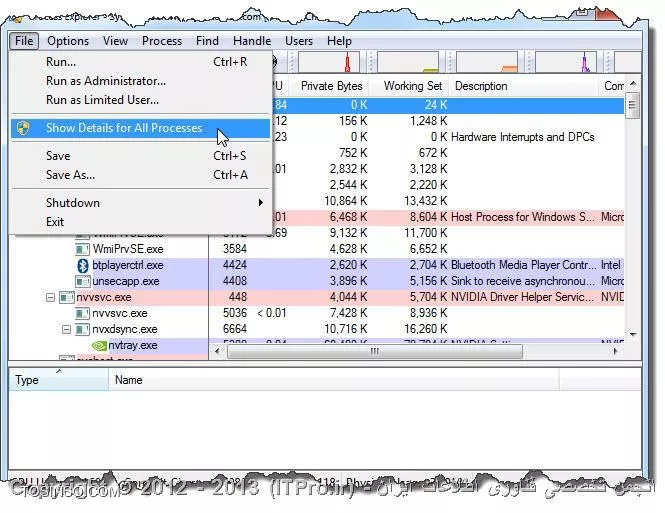Click the red CPU usage mini graph
Viewport: 665px width, 513px height.
coord(329,62)
